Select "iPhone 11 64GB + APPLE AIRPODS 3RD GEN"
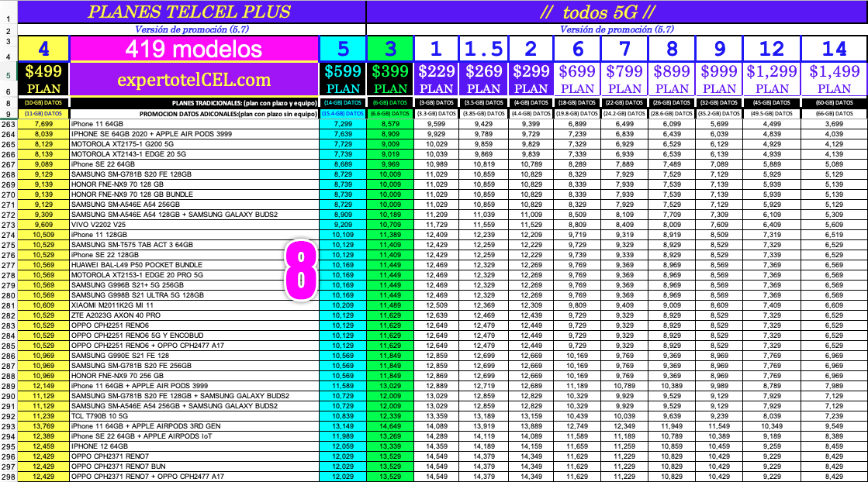868x482 pixels. pos(194,426)
